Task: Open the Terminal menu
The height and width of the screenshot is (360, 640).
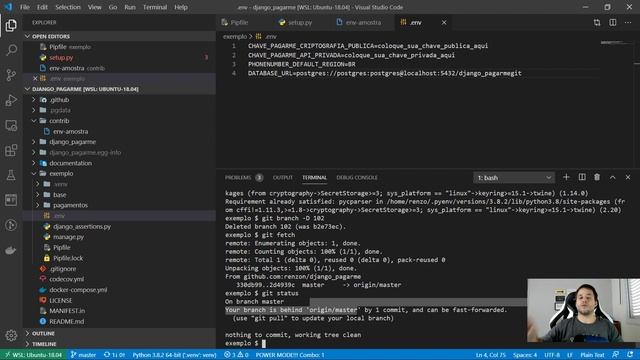Action: pyautogui.click(x=155, y=7)
